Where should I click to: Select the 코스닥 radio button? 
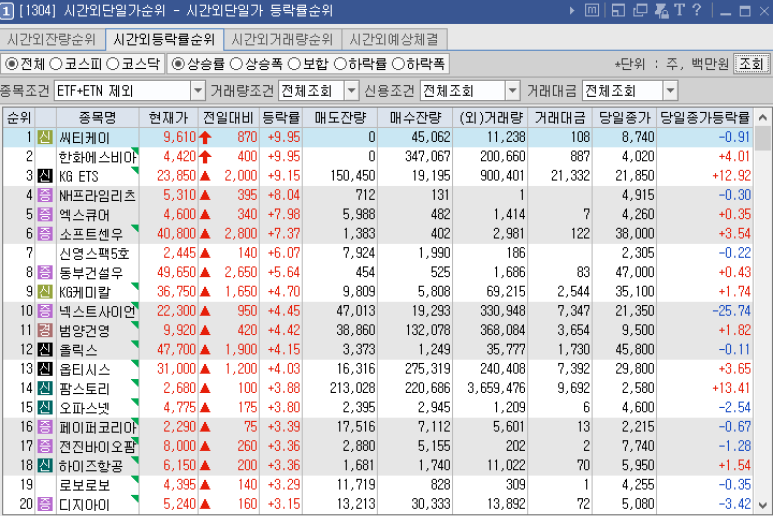pyautogui.click(x=113, y=64)
